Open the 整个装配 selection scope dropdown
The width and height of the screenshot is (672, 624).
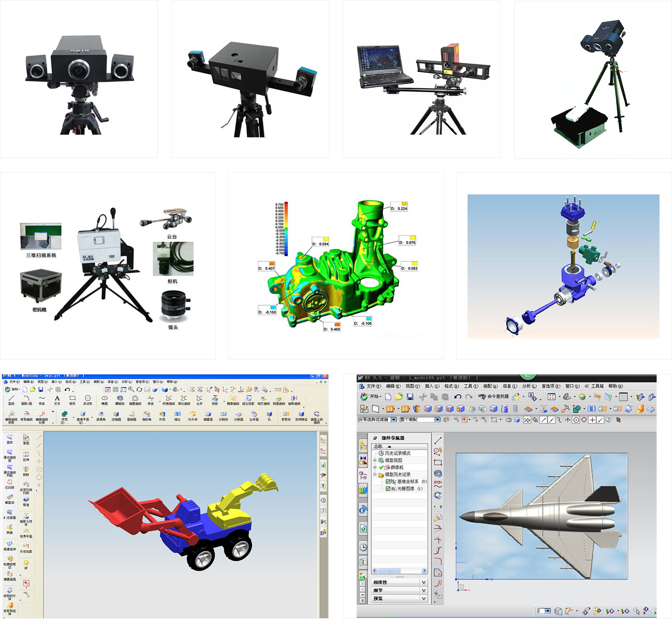click(437, 420)
